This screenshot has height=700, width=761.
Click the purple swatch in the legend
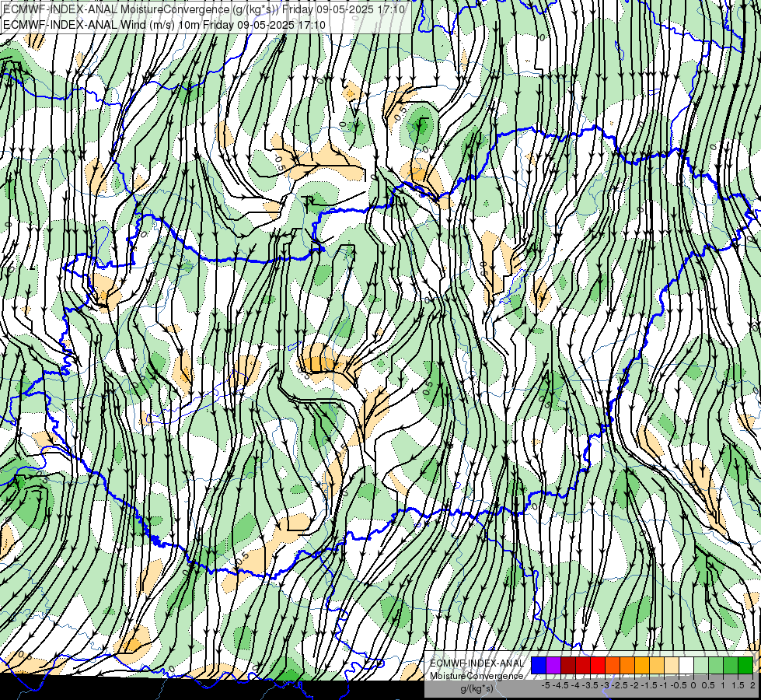[553, 665]
